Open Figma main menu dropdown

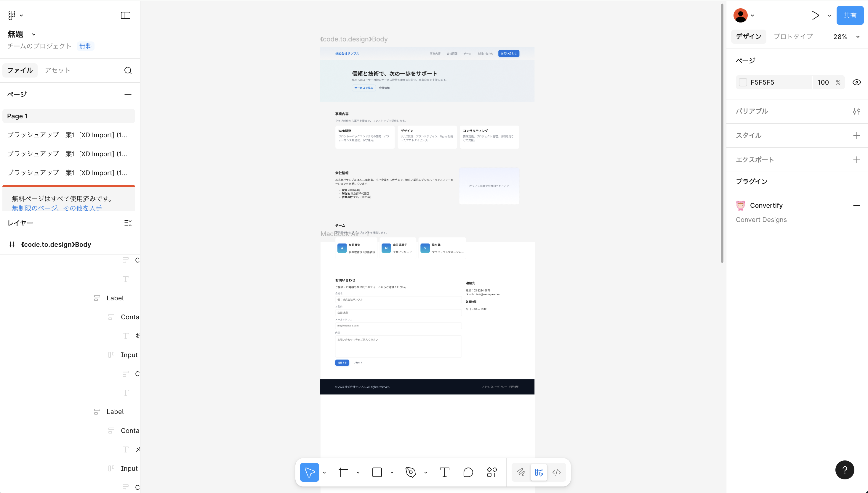(x=15, y=15)
